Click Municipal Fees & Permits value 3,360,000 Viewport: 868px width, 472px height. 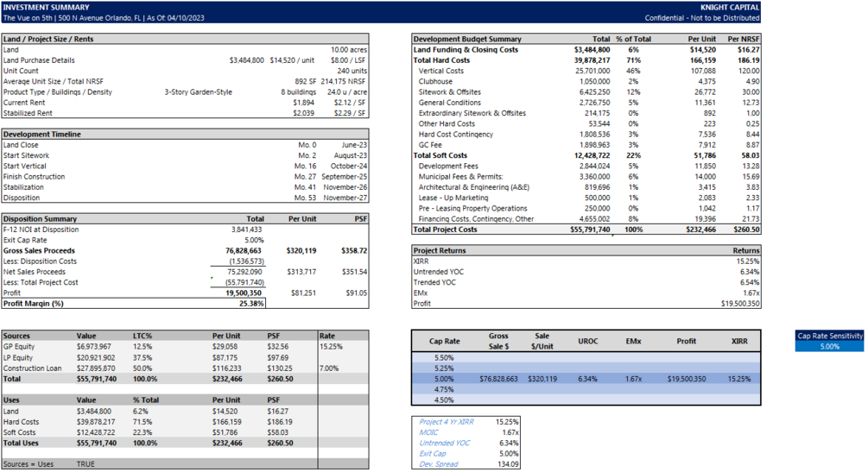point(594,177)
